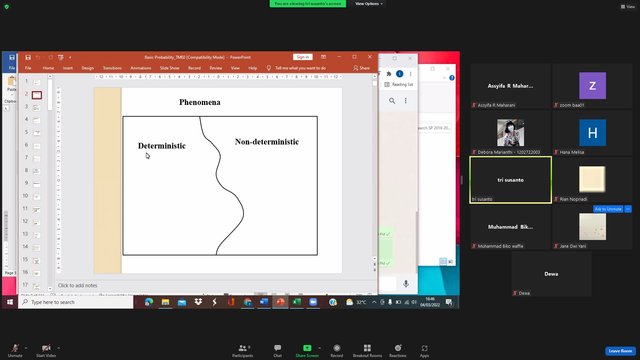Viewport: 640px width, 360px height.
Task: Open the Reading list in the browser
Action: (399, 84)
